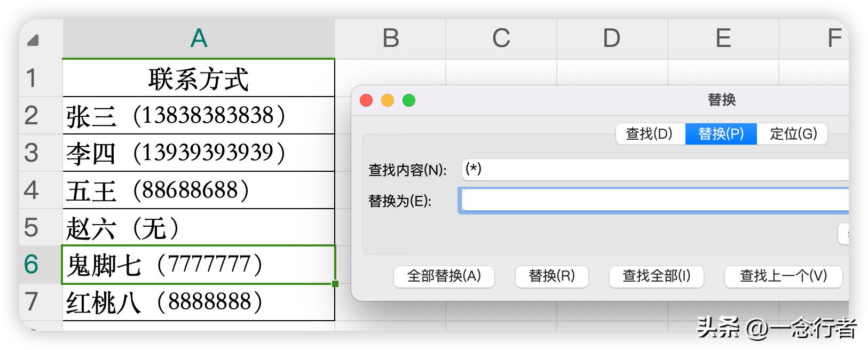868x350 pixels.
Task: Minimize the dialog with yellow button
Action: (388, 100)
